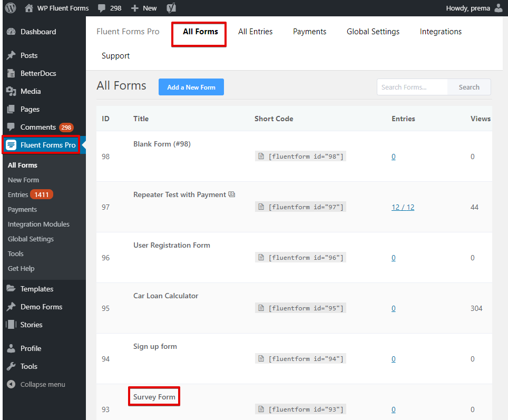
Task: Click the Profile person icon
Action: coord(12,348)
